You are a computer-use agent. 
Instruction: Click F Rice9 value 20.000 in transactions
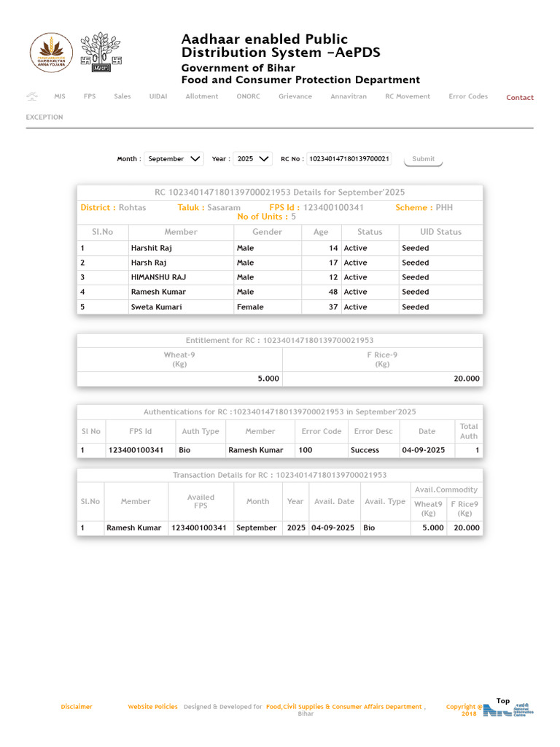pos(467,528)
